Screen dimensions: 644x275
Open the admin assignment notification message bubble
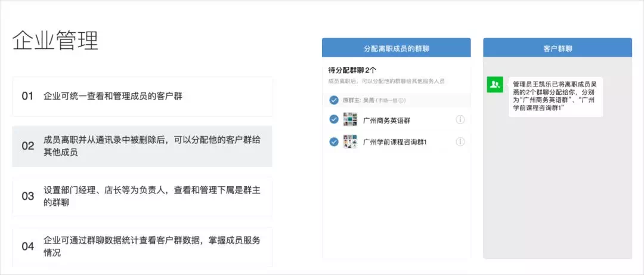tap(555, 97)
